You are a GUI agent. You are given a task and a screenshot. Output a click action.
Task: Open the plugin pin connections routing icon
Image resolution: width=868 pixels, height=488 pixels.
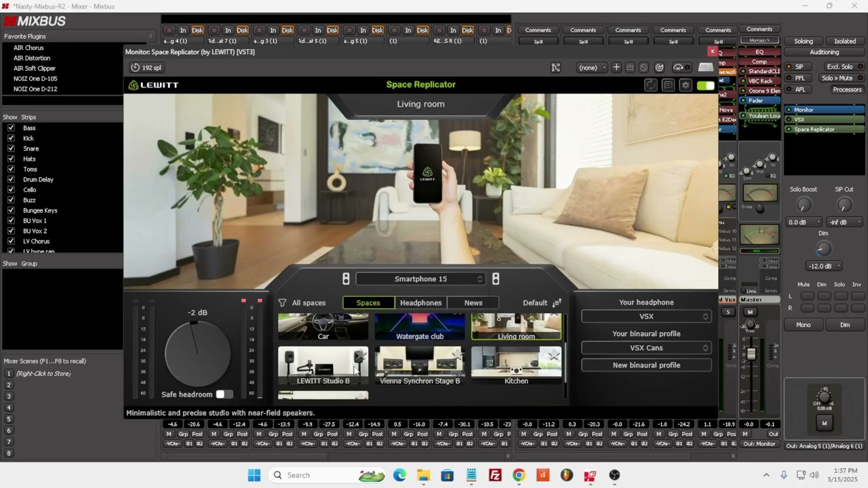coord(556,68)
